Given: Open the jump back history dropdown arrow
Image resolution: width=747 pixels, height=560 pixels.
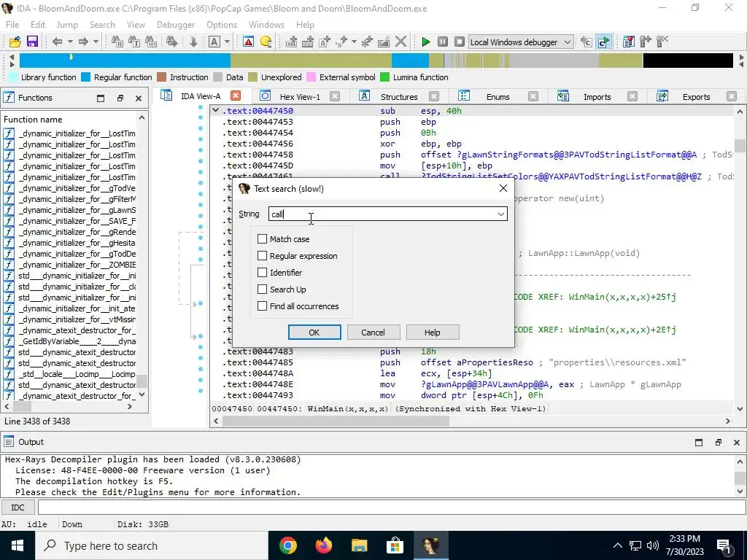Looking at the screenshot, I should click(70, 42).
